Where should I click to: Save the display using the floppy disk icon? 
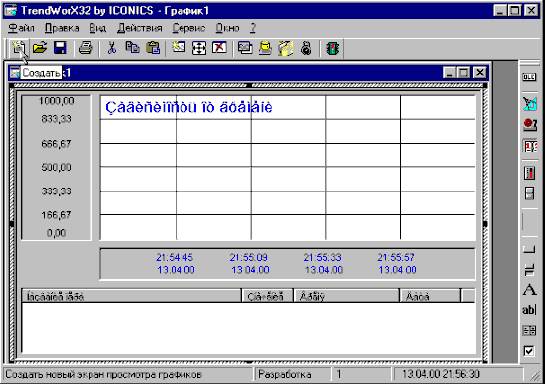pos(60,48)
